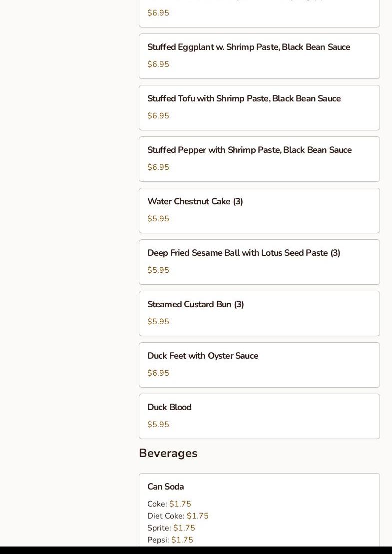Open Deep Fried Sesame Ball item

click(x=259, y=262)
